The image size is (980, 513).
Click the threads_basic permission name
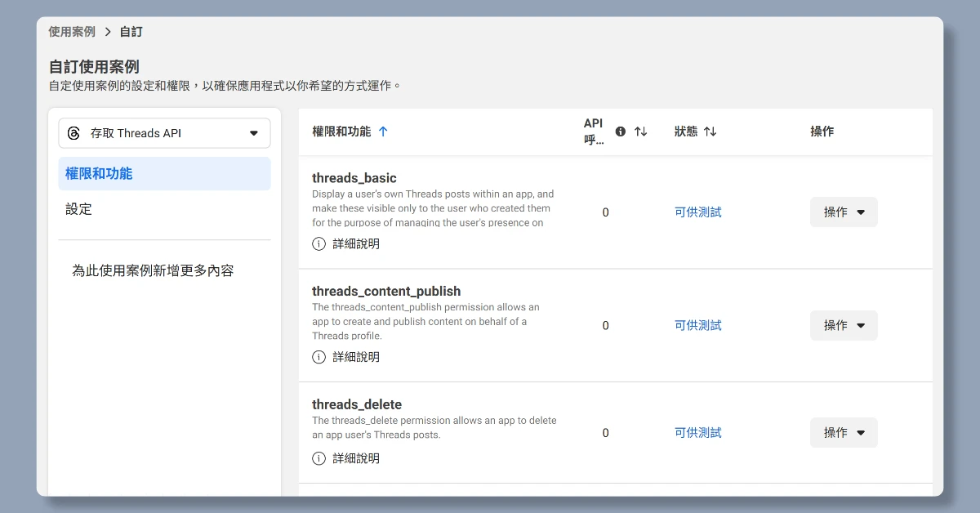coord(354,178)
